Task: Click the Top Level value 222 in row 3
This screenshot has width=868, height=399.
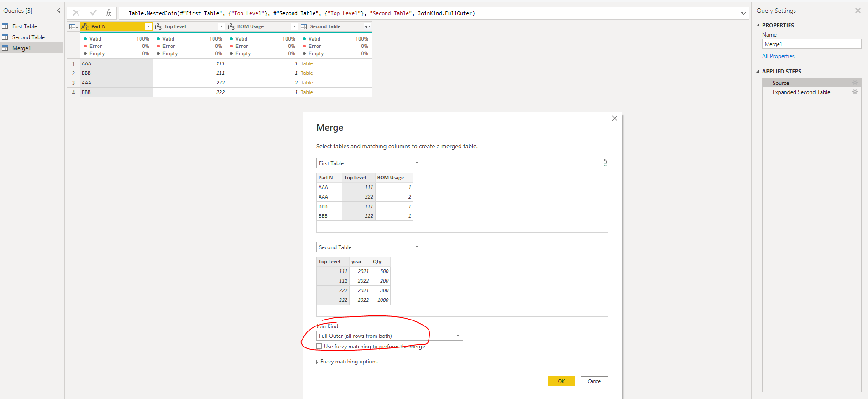Action: click(x=189, y=83)
